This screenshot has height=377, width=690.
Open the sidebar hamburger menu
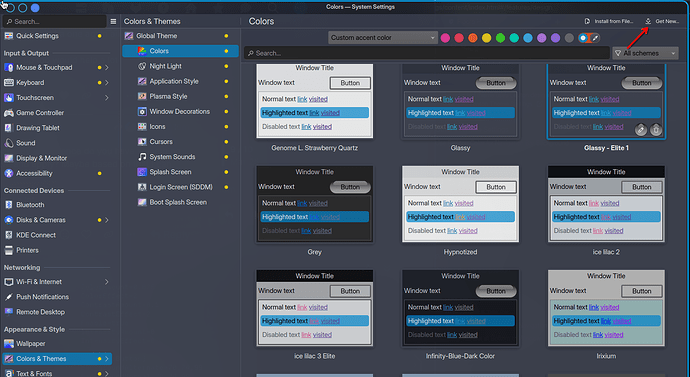click(113, 21)
